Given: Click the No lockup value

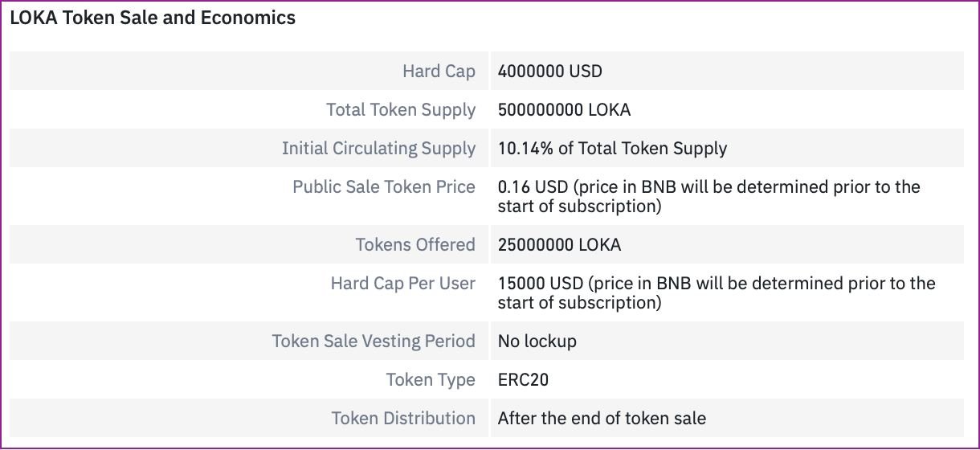Looking at the screenshot, I should pyautogui.click(x=537, y=341).
